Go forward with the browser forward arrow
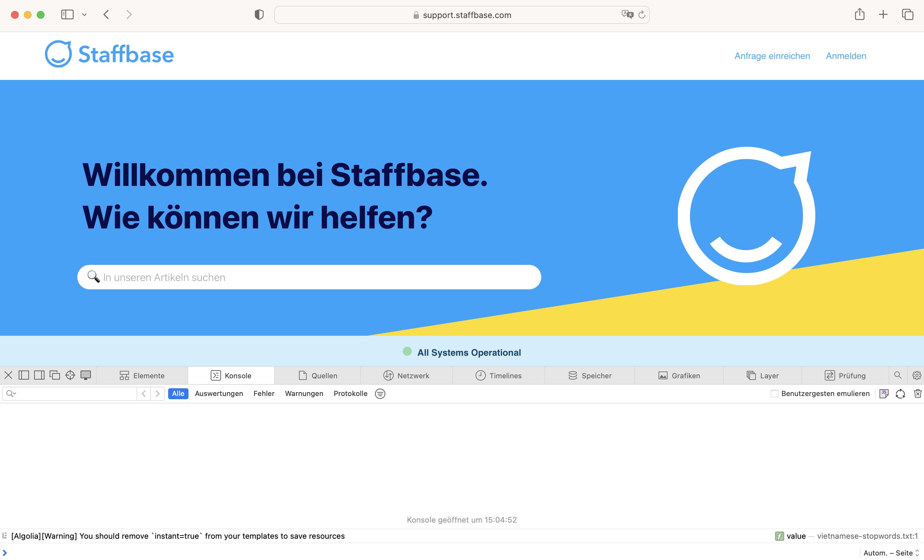924x560 pixels. click(129, 14)
